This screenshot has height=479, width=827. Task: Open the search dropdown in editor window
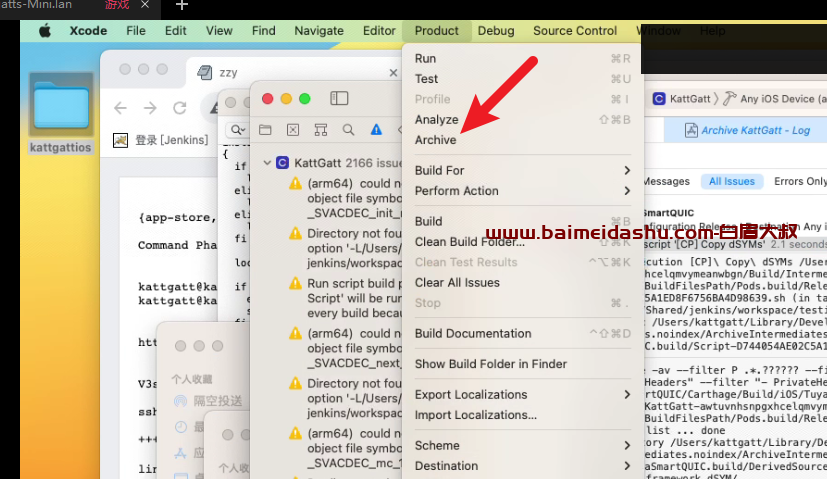(x=238, y=130)
